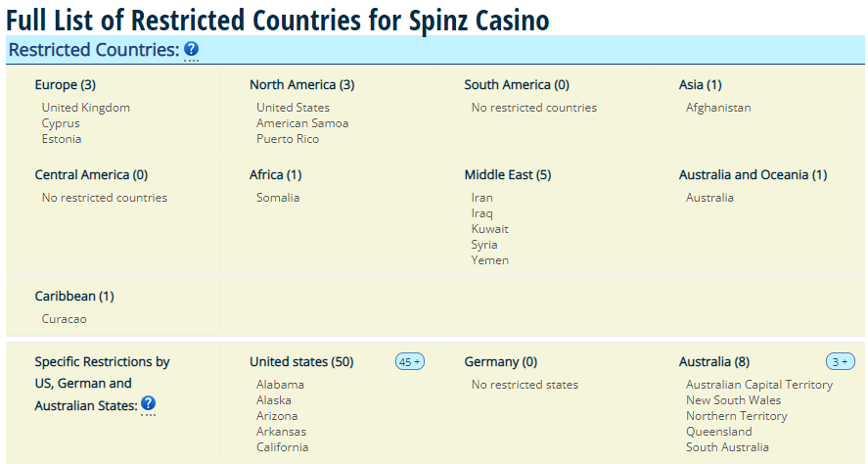The width and height of the screenshot is (868, 464).
Task: Select Alabama in United states list
Action: [x=280, y=385]
